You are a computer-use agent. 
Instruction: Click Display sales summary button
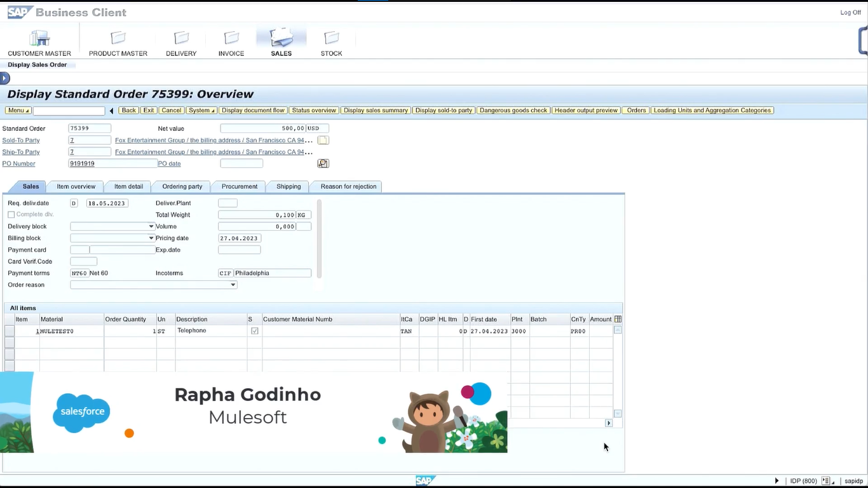tap(376, 111)
